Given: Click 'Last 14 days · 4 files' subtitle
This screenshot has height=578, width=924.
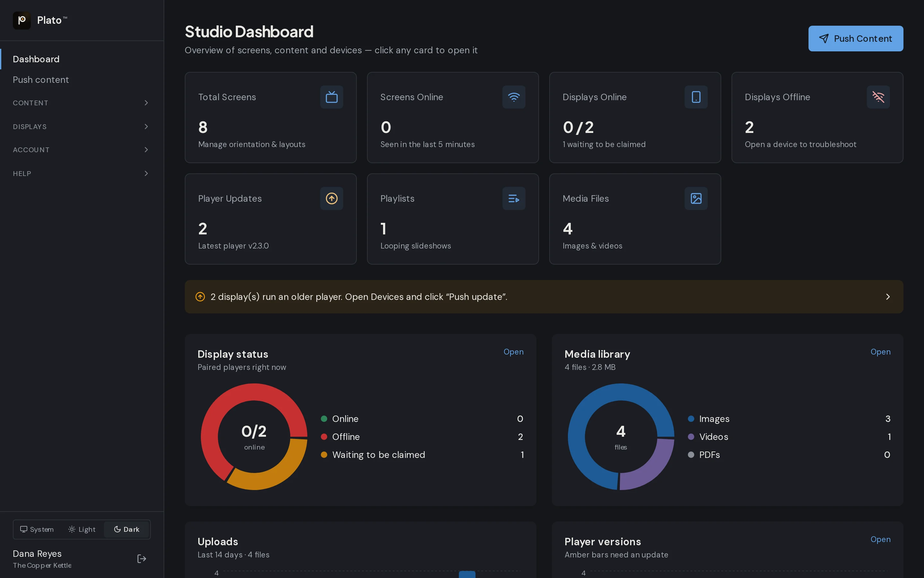Looking at the screenshot, I should click(x=233, y=555).
